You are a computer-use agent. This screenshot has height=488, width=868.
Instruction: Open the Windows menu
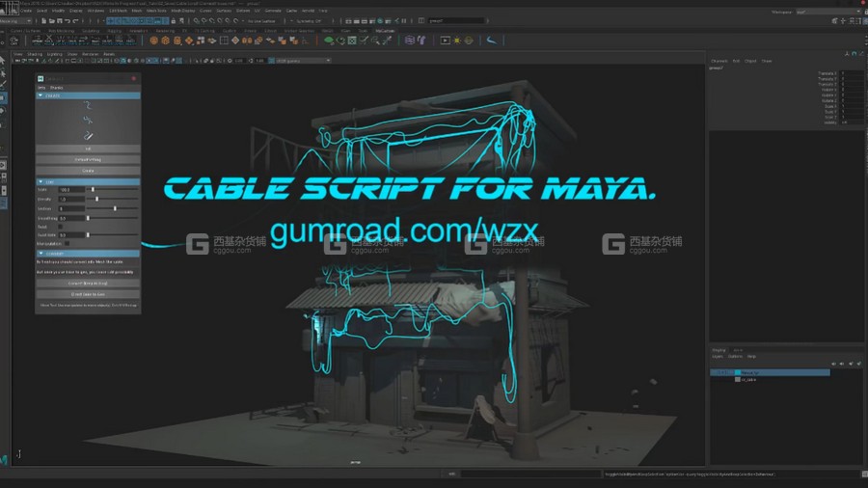tap(95, 11)
